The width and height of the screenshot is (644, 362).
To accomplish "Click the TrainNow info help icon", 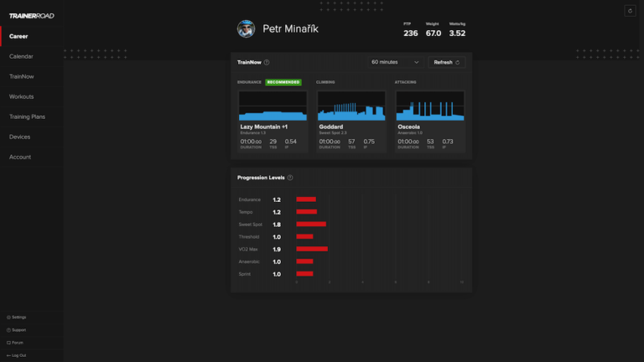I will click(x=267, y=62).
